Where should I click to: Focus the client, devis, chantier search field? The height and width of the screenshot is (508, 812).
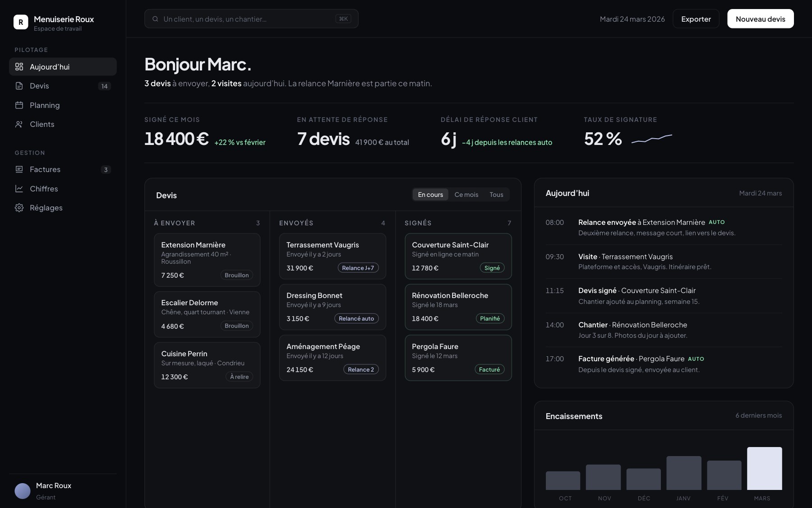click(x=251, y=19)
